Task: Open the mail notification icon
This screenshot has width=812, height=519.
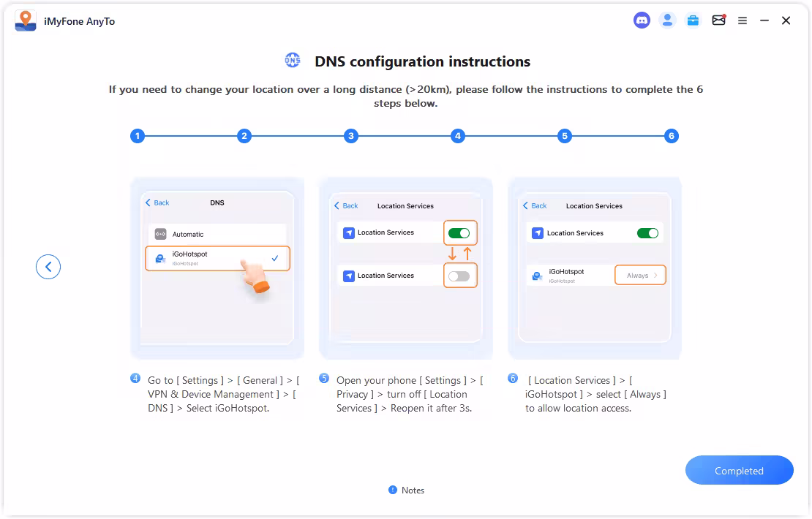Action: pyautogui.click(x=718, y=20)
